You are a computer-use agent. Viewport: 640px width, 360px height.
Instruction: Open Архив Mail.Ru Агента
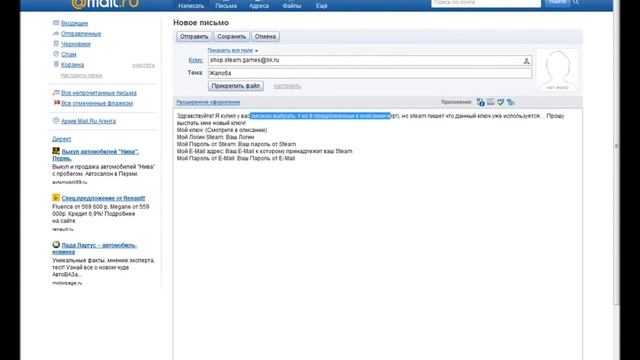point(88,121)
